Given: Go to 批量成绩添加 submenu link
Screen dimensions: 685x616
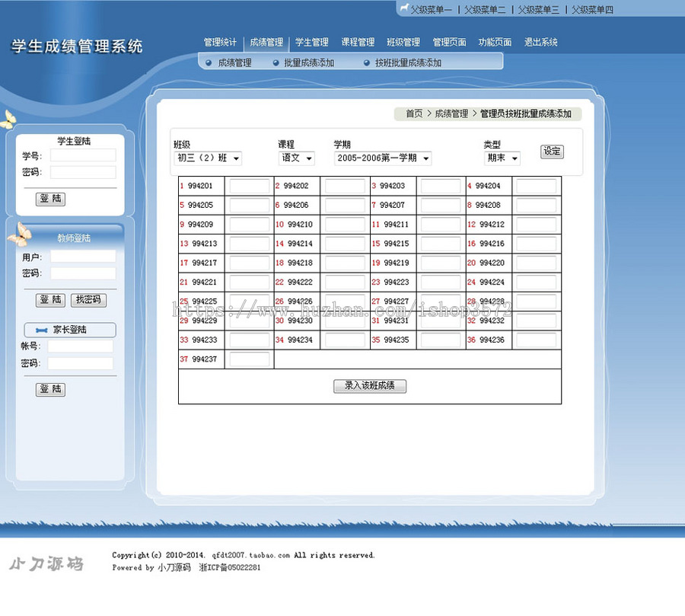Looking at the screenshot, I should (309, 63).
